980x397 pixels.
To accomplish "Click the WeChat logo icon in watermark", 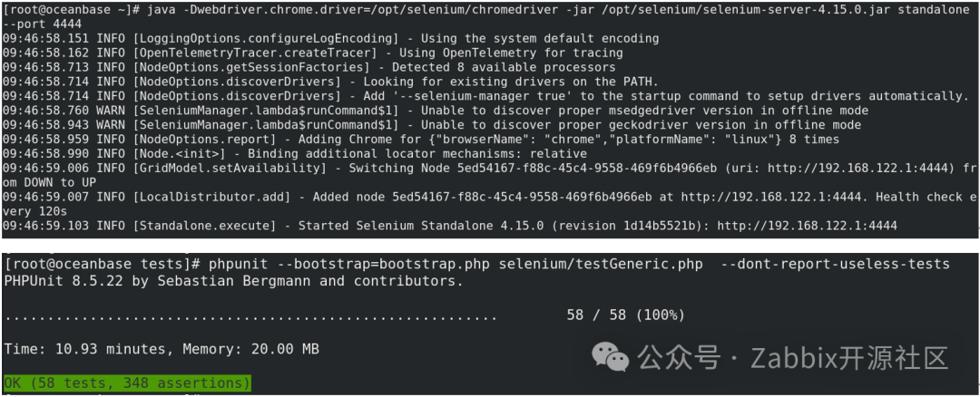I will click(612, 358).
